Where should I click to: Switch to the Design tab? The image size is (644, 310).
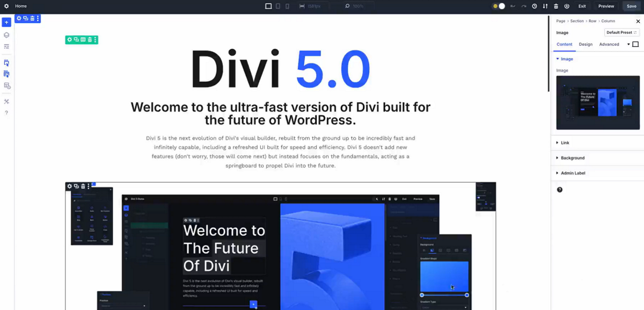586,45
